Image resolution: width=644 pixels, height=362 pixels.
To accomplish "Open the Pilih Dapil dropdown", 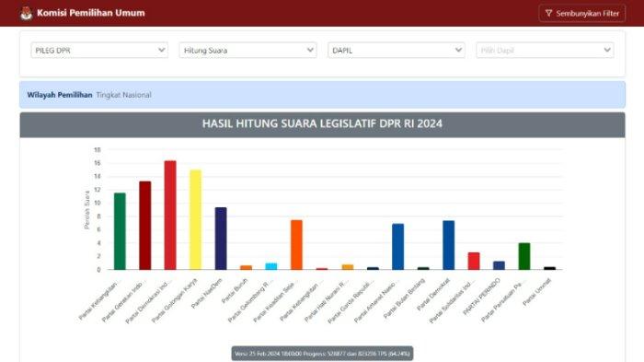I will point(545,50).
